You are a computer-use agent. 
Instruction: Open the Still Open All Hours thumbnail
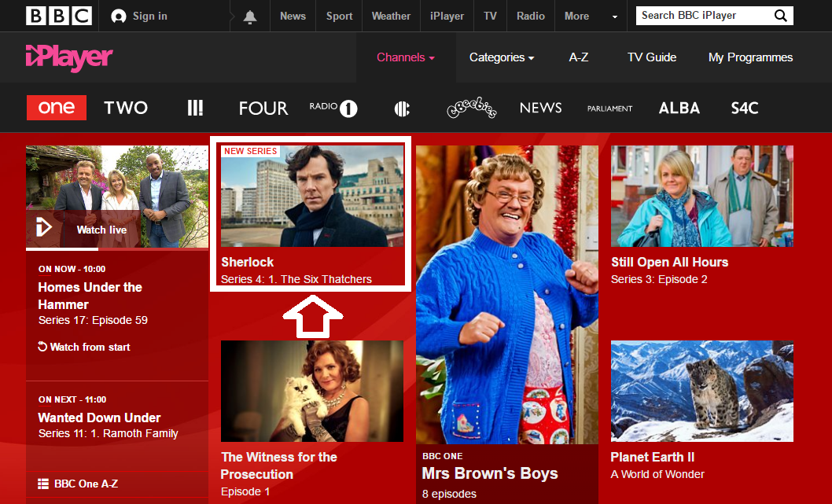702,197
